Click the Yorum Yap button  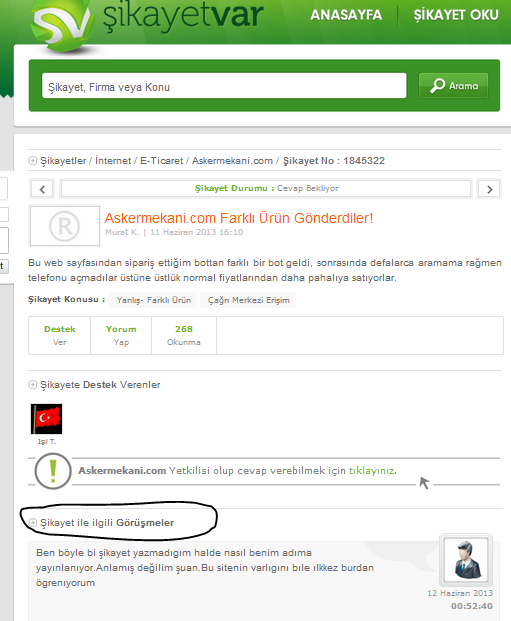point(121,335)
